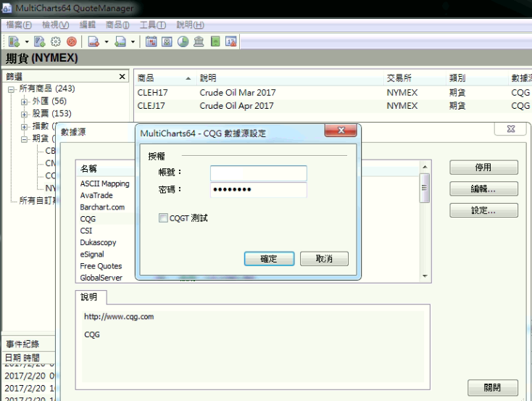Expand the 股票 (153) tree node
532x401 pixels.
pyautogui.click(x=24, y=114)
